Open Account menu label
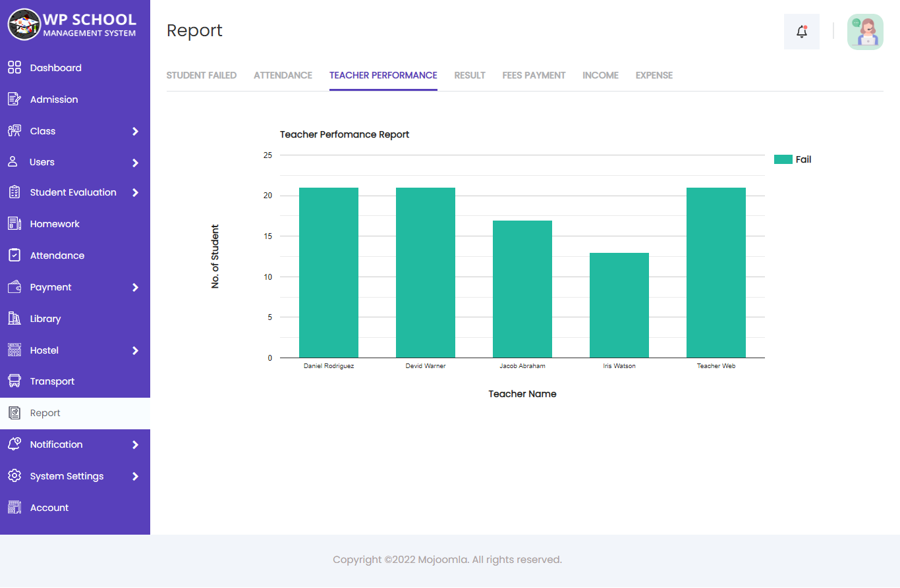 [x=49, y=508]
